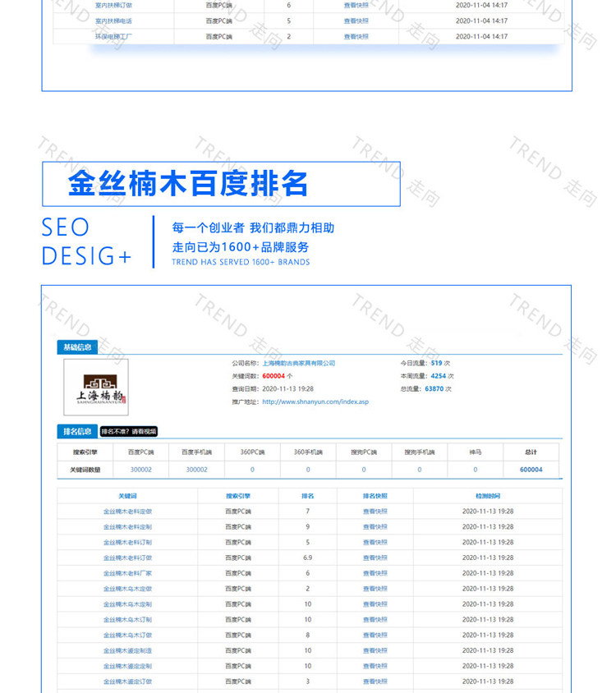Image resolution: width=616 pixels, height=693 pixels.
Task: Click the 搜索引擎 header in ranking table
Action: click(x=238, y=496)
